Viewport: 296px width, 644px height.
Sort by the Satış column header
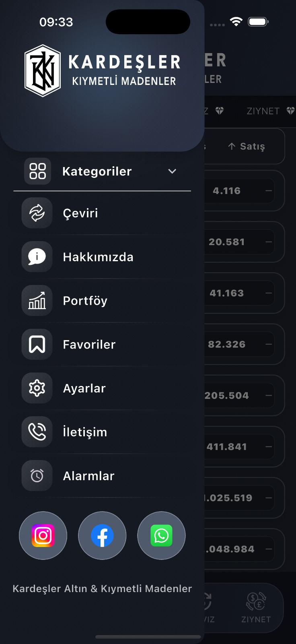tap(246, 147)
